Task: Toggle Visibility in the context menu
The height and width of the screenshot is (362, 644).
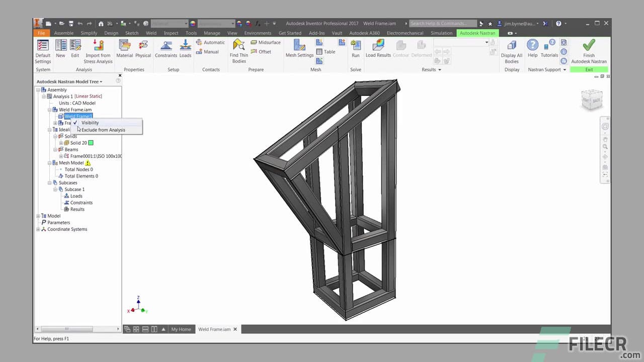Action: (90, 122)
